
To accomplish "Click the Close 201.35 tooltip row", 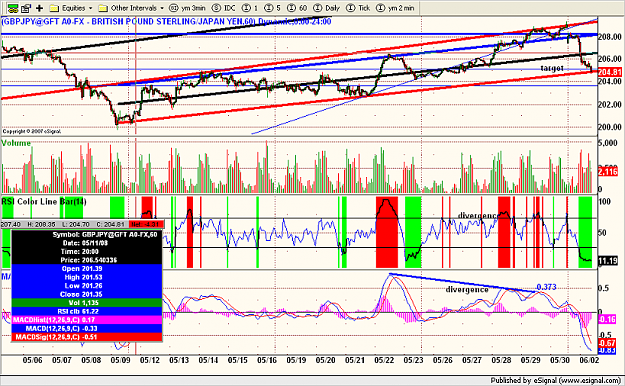I will pos(87,294).
